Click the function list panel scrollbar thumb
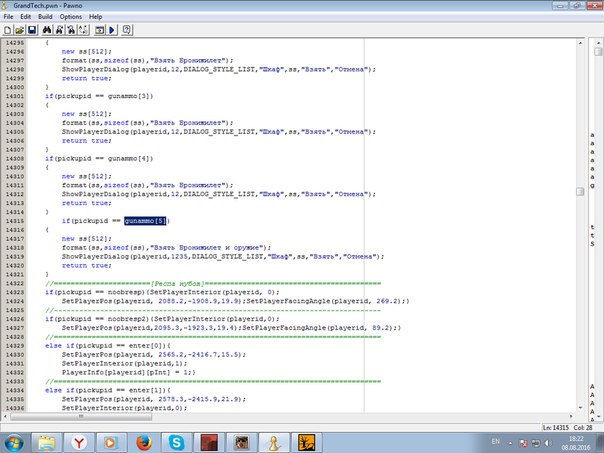 pyautogui.click(x=598, y=52)
